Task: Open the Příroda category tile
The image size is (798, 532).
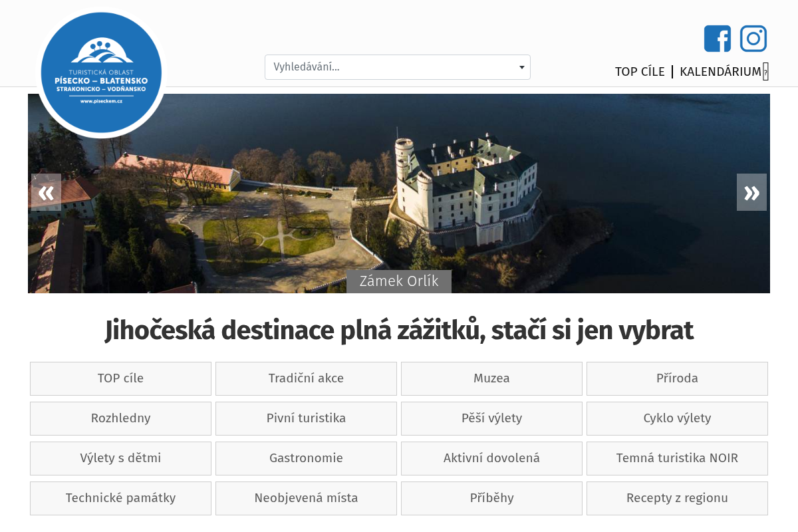Action: pos(677,378)
